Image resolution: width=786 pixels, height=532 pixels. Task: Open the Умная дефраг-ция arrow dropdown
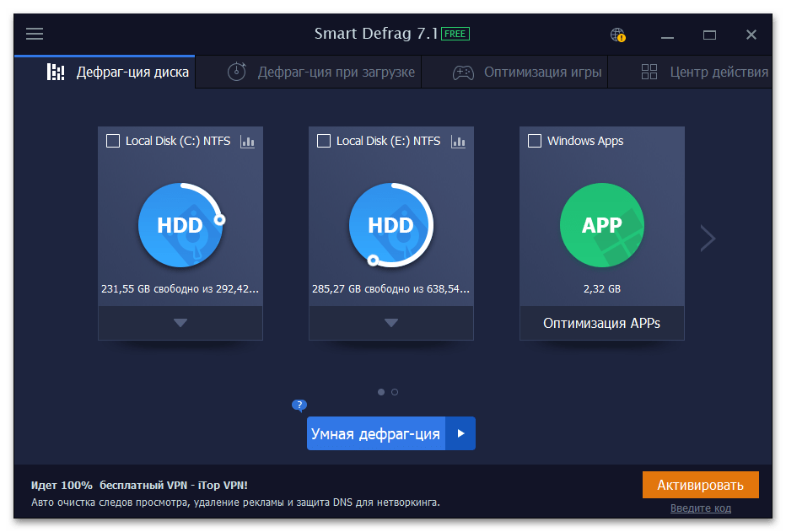(x=460, y=433)
